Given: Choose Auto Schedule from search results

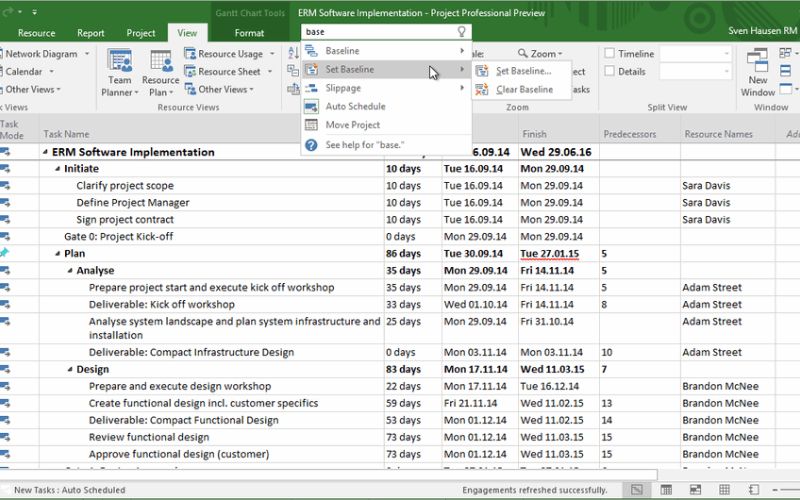Looking at the screenshot, I should click(x=385, y=106).
